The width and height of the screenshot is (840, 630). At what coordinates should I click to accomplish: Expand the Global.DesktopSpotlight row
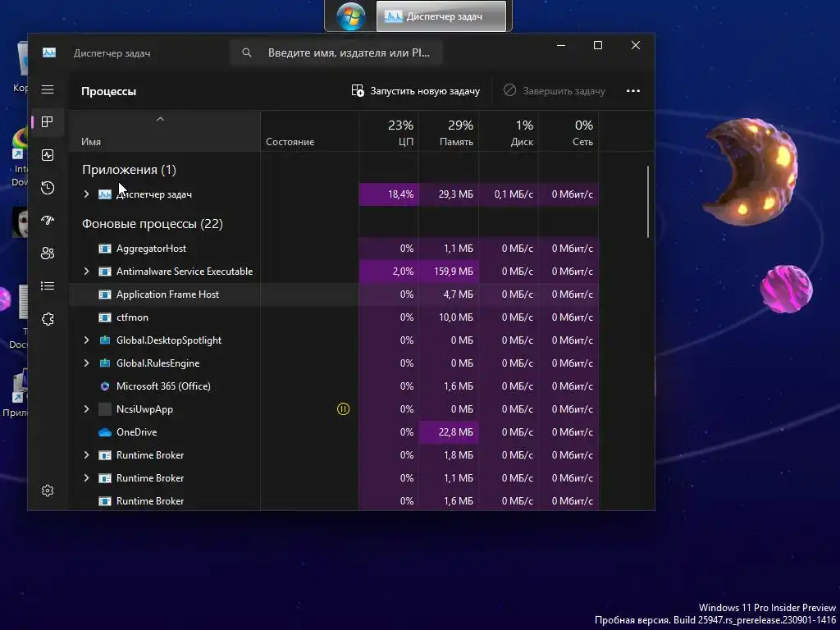click(86, 340)
